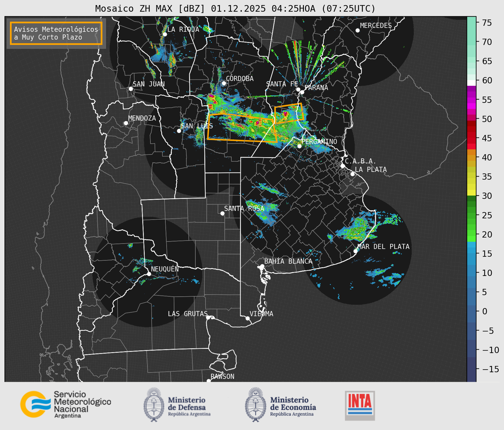Click the red 45 dBZ color band
Image resolution: width=504 pixels, height=430 pixels.
tap(471, 138)
